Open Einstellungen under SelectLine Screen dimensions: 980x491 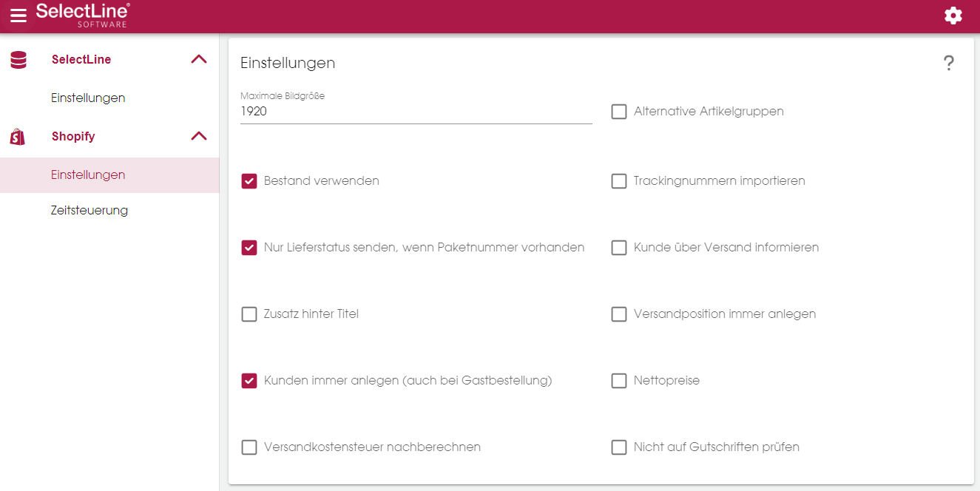click(88, 98)
